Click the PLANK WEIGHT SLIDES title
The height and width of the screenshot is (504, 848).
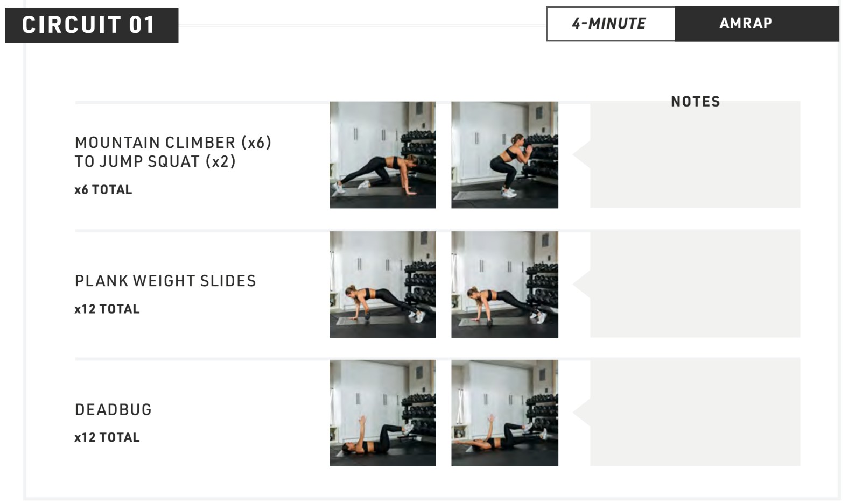165,281
